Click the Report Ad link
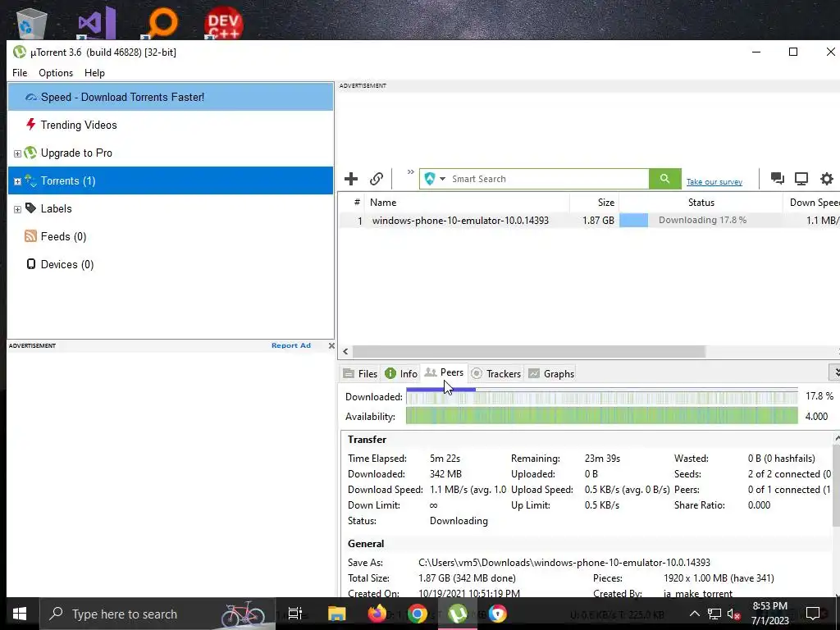 pos(291,345)
